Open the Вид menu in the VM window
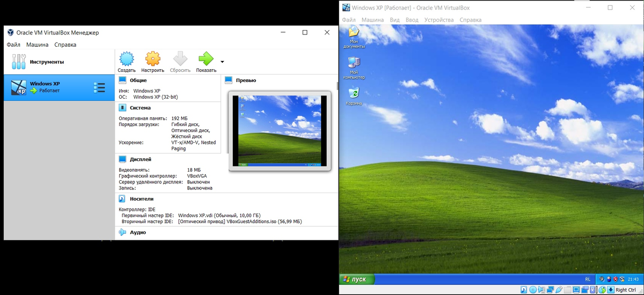The height and width of the screenshot is (295, 644). [x=394, y=20]
